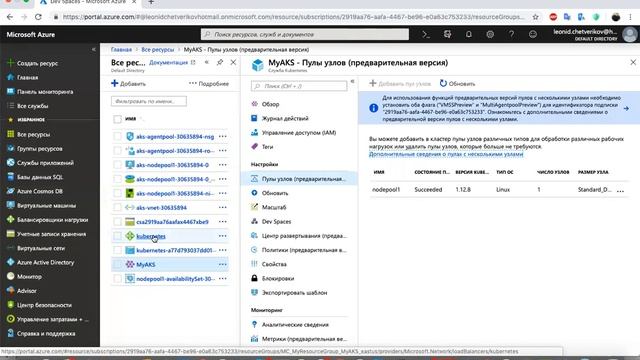Open Балансировщики нагрузки sidebar icon
Screen dimensions: 640x360
(x=11, y=220)
